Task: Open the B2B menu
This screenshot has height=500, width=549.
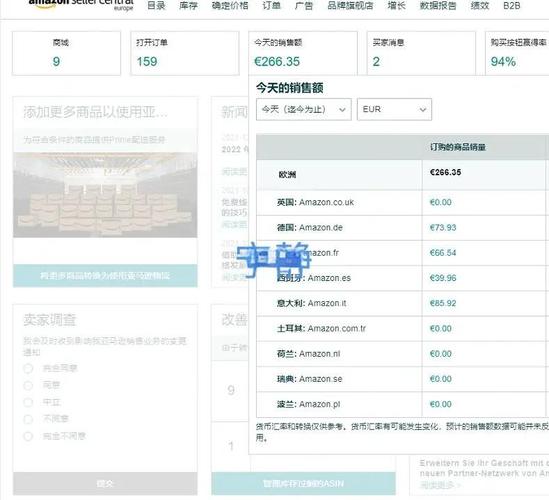Action: click(512, 5)
